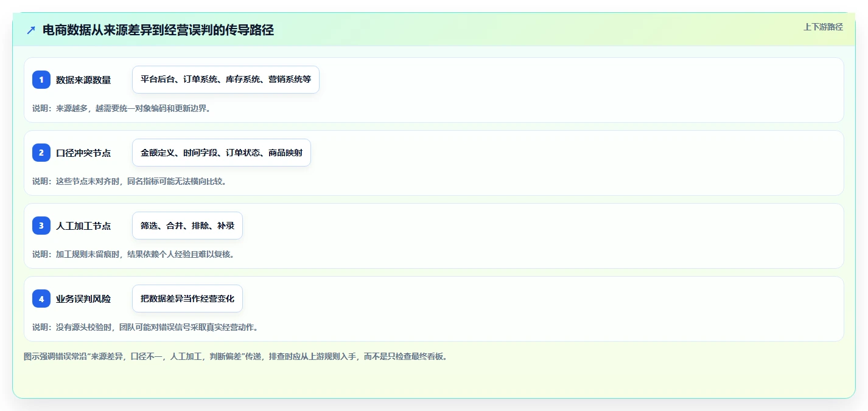Click the note 这些节点未对齐时，同名指标可能无法横向比较
The height and width of the screenshot is (411, 868).
129,181
